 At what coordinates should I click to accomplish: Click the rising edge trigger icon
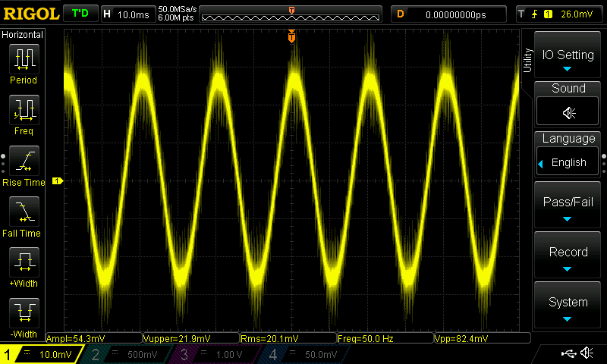point(535,14)
